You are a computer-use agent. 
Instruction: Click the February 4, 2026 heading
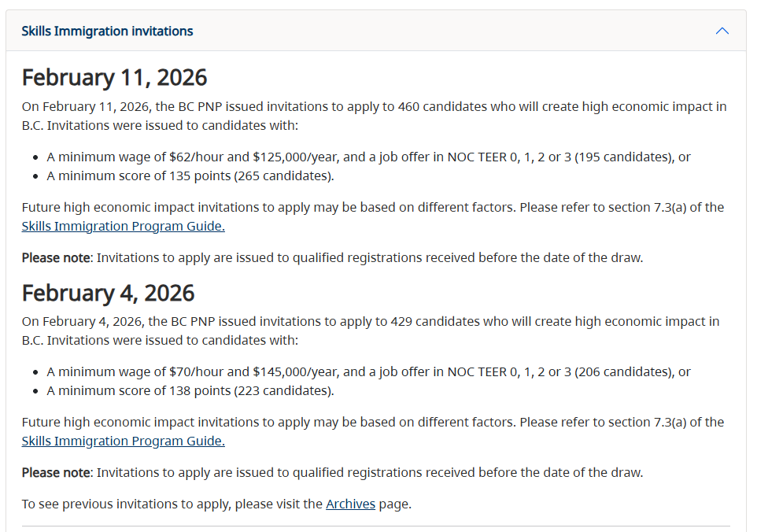[x=108, y=293]
